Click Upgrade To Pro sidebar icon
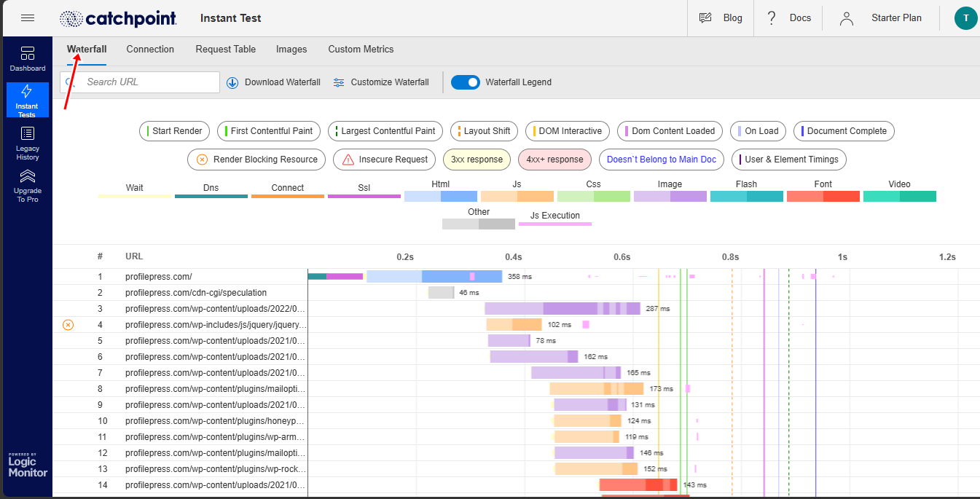Image resolution: width=980 pixels, height=499 pixels. point(28,186)
